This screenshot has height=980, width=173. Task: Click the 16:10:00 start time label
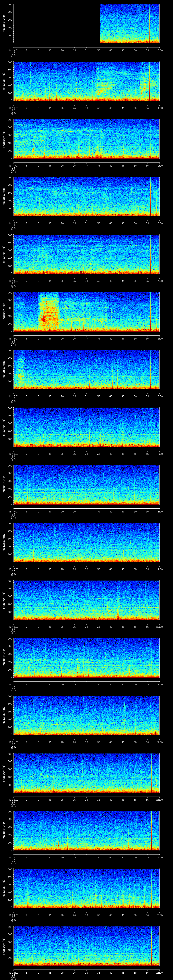[x=13, y=108]
